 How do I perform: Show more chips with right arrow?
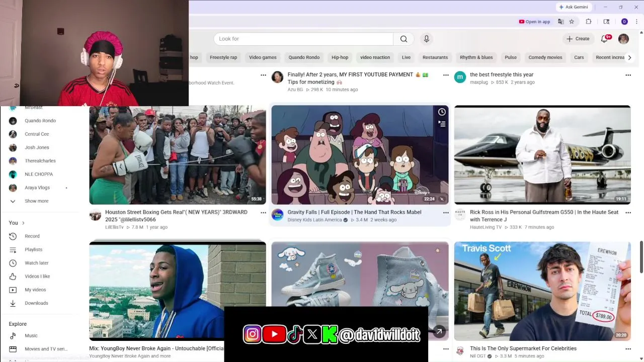pyautogui.click(x=629, y=57)
